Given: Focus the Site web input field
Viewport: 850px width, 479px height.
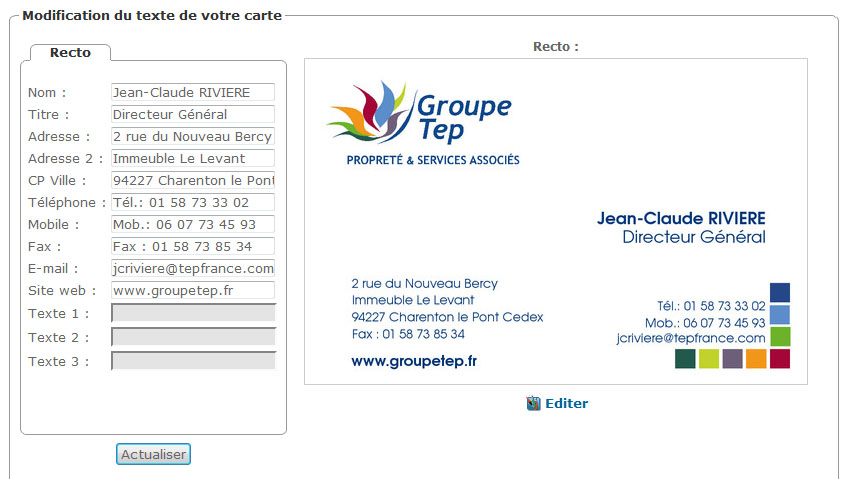Looking at the screenshot, I should [x=193, y=290].
